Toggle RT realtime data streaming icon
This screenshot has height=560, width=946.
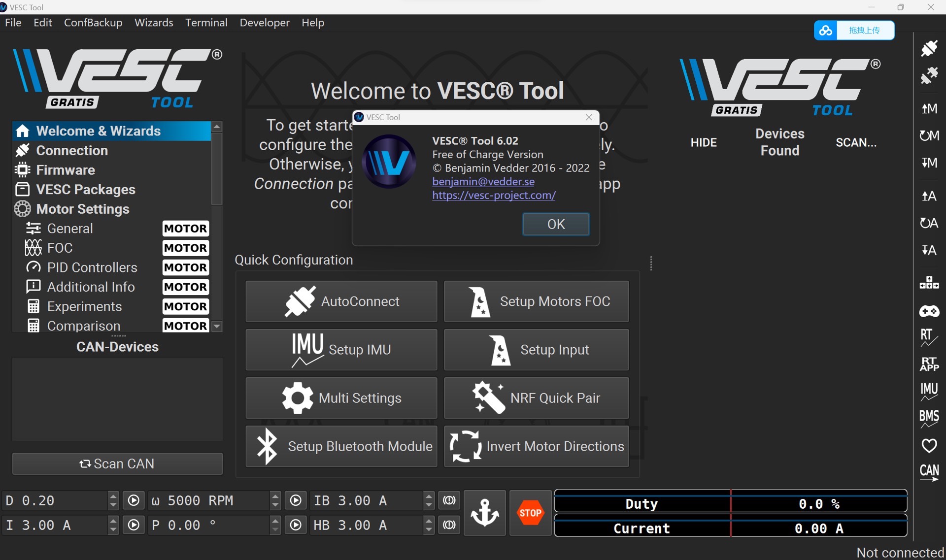(x=929, y=337)
